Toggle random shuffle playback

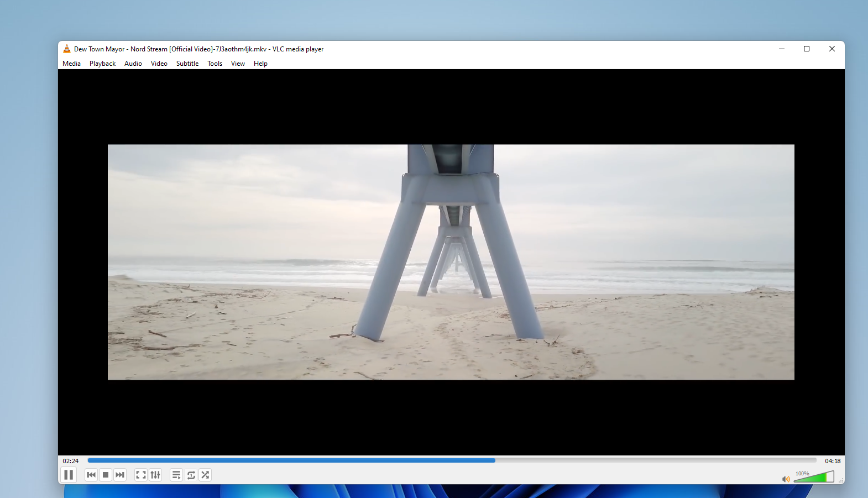(x=205, y=475)
